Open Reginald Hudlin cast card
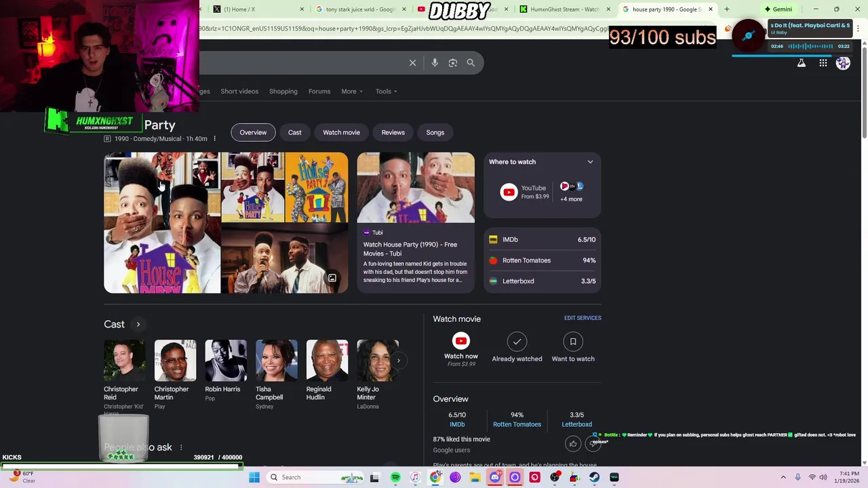The height and width of the screenshot is (488, 868). click(x=327, y=371)
